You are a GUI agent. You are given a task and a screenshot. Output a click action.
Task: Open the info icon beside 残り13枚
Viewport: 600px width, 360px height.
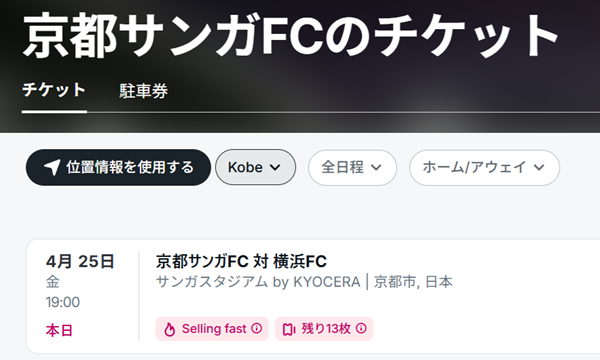[x=361, y=328]
